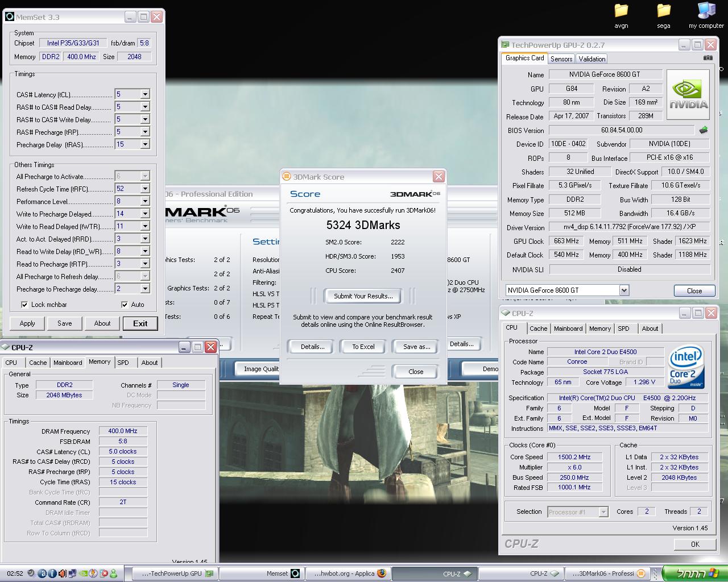Click the BIOS save chip icon in GPU-Z
The height and width of the screenshot is (582, 728).
704,130
